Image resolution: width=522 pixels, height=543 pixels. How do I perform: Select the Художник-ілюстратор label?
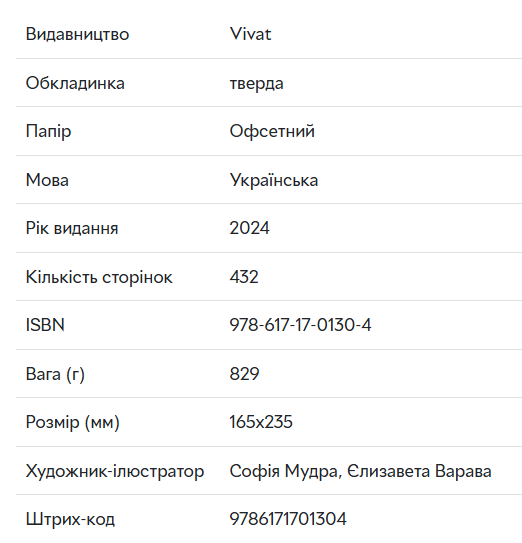click(115, 471)
